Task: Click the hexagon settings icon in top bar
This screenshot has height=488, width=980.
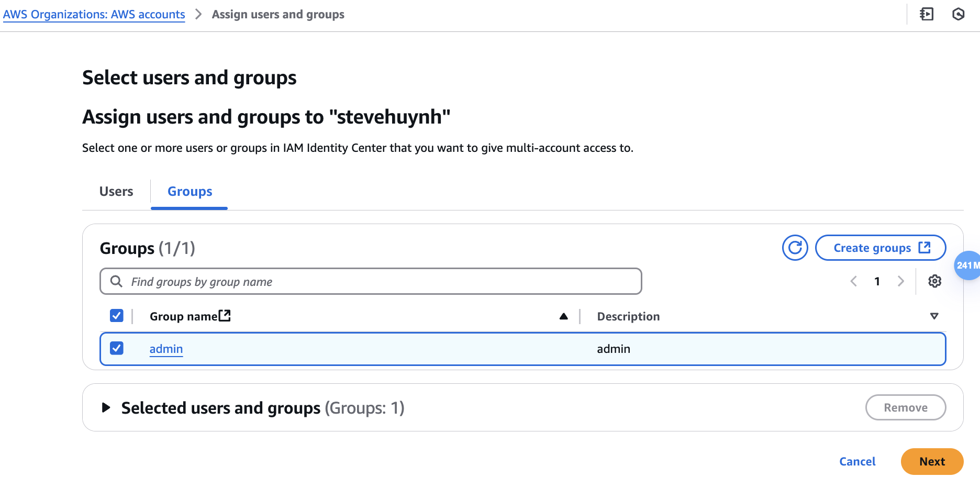Action: pos(958,14)
